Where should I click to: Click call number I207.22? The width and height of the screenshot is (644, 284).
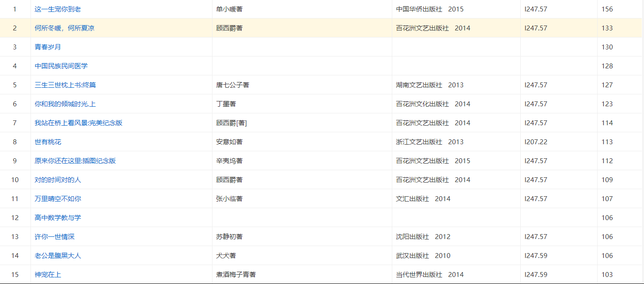pyautogui.click(x=536, y=142)
